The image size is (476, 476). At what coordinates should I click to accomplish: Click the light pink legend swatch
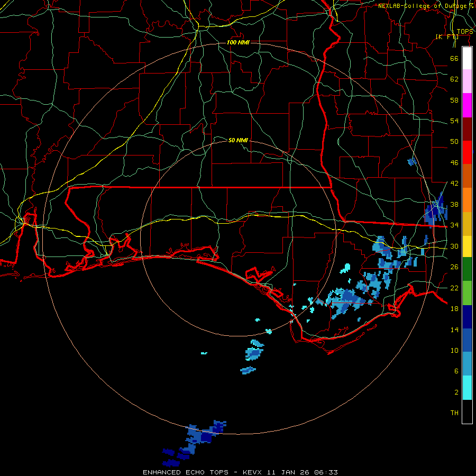(x=467, y=81)
